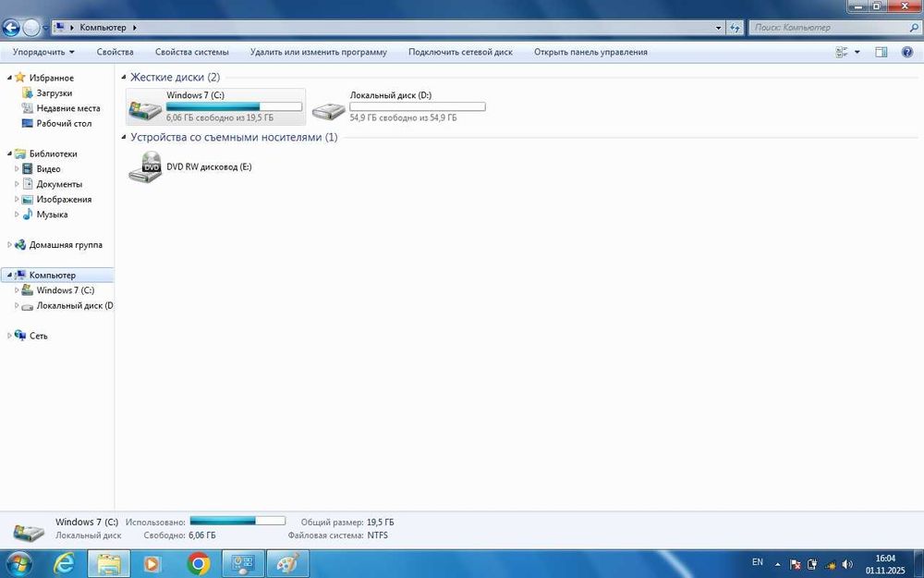
Task: Click the 'Устройства со съемными носителями (1)' header
Action: pos(234,138)
